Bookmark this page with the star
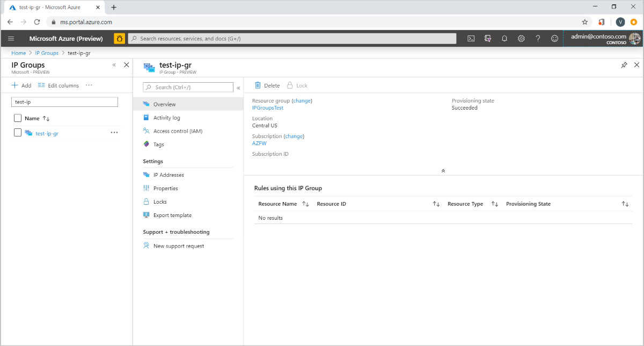644x346 pixels. [x=585, y=22]
